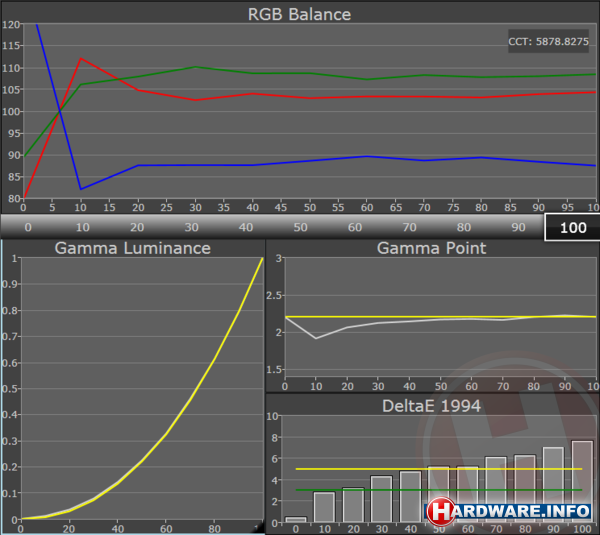Select the 50 level in grayscale strip
This screenshot has width=600, height=535.
(299, 227)
